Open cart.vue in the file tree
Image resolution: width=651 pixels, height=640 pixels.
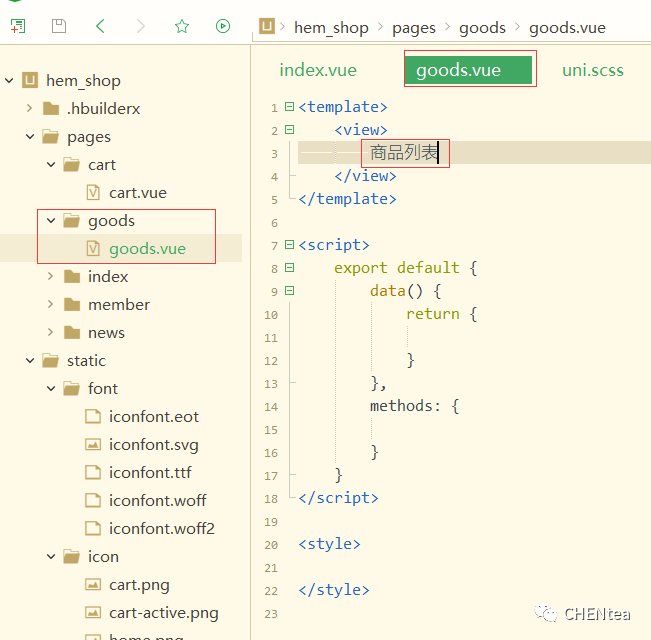coord(137,193)
